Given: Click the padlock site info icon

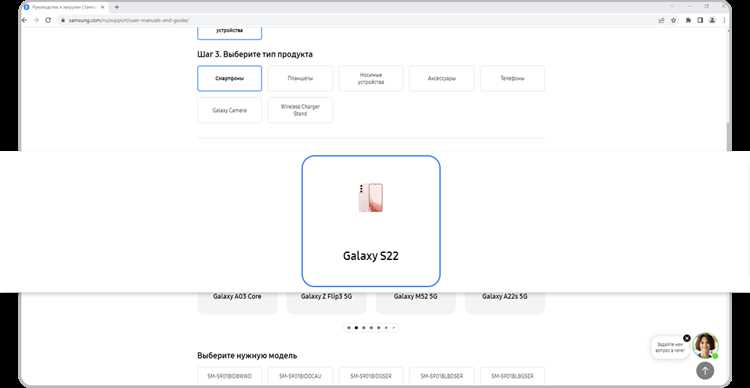Looking at the screenshot, I should (x=62, y=20).
